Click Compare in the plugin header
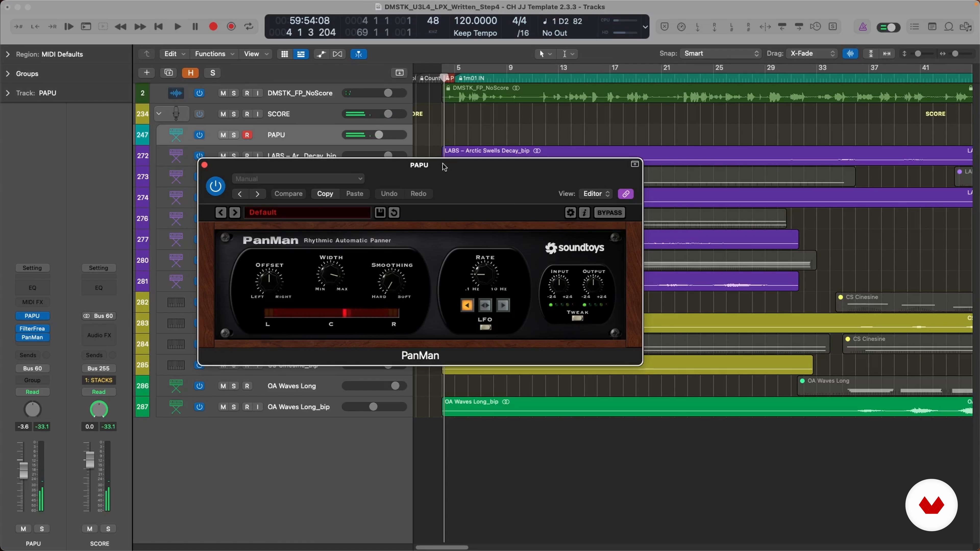Viewport: 980px width, 551px height. 288,194
